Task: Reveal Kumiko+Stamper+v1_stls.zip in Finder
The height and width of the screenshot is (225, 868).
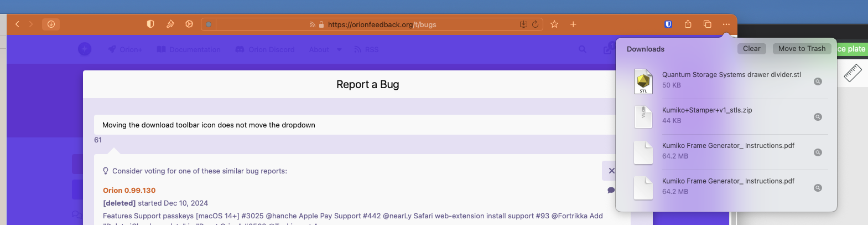Action: click(x=818, y=117)
